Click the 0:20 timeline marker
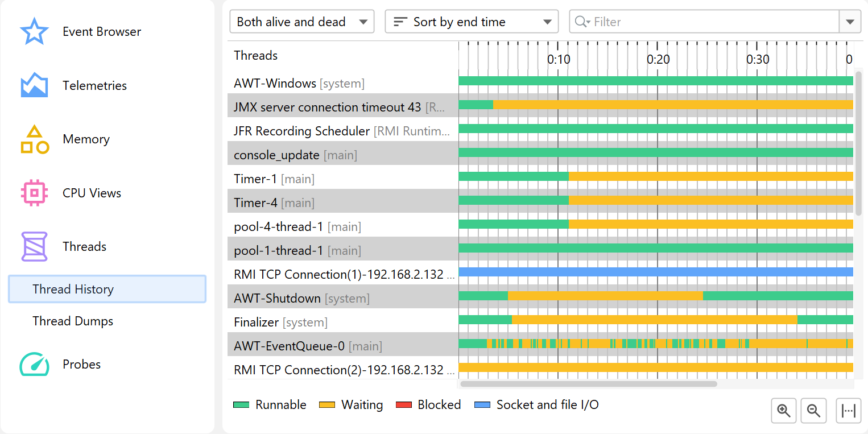868x434 pixels. pos(658,59)
